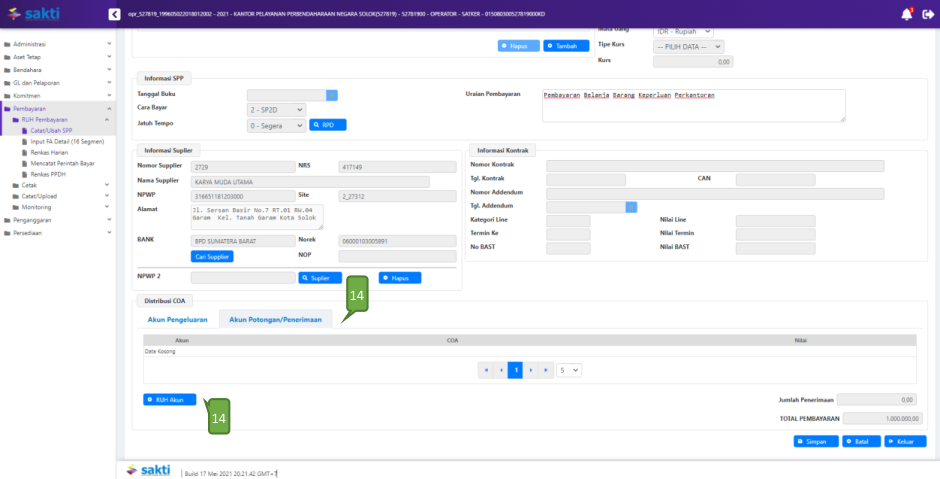Click into the Uraian Pembayaran text area

[x=692, y=105]
